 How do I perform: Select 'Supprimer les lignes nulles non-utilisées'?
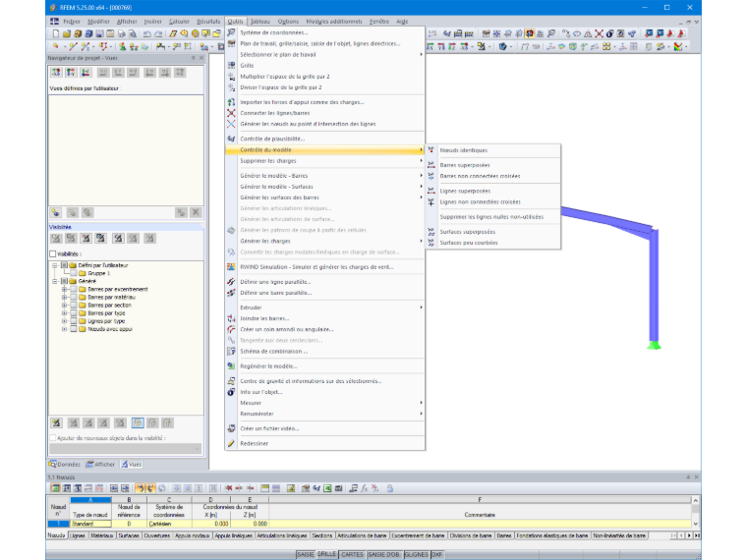492,217
